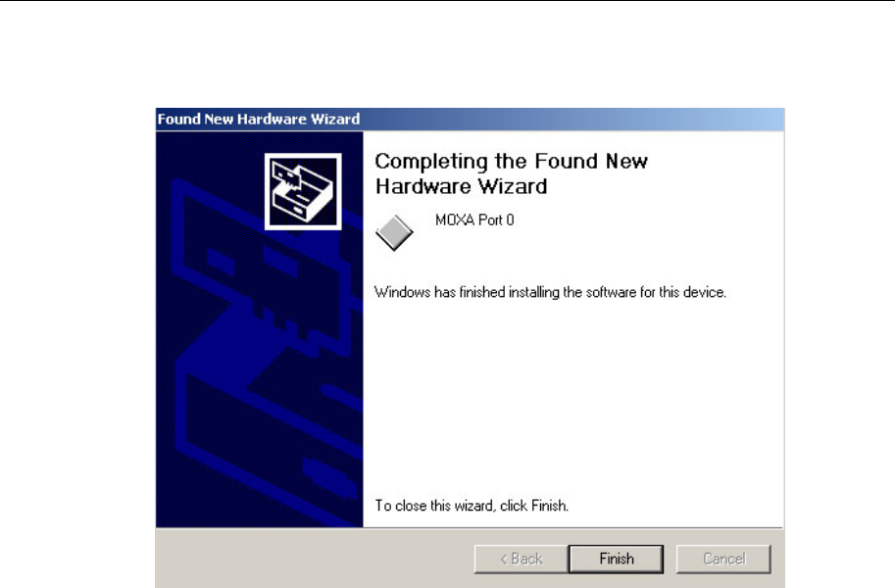Screen dimensions: 895x588
Task: Click the Hardware Wizard second heading line
Action: click(461, 186)
